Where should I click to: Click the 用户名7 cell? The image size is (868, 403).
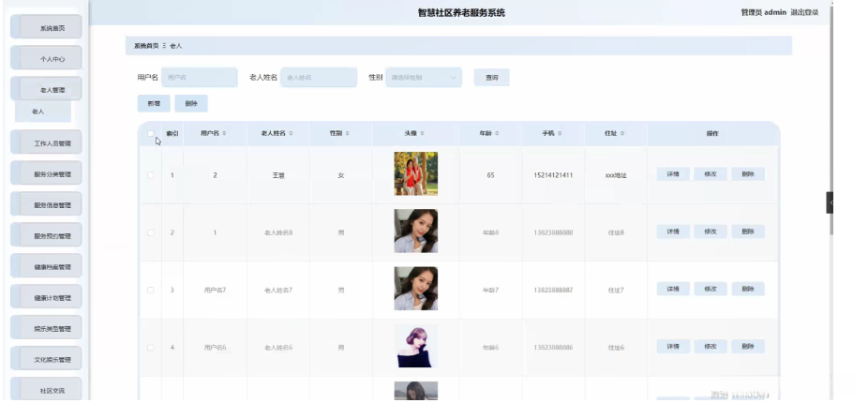click(215, 291)
